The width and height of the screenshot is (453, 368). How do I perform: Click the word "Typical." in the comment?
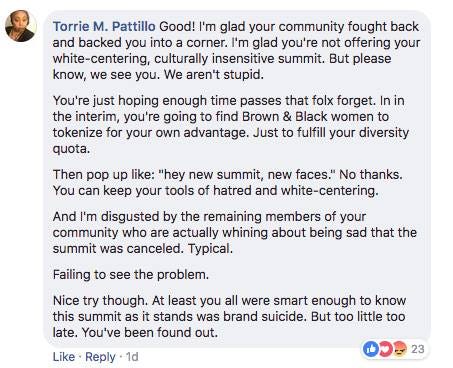pyautogui.click(x=210, y=249)
